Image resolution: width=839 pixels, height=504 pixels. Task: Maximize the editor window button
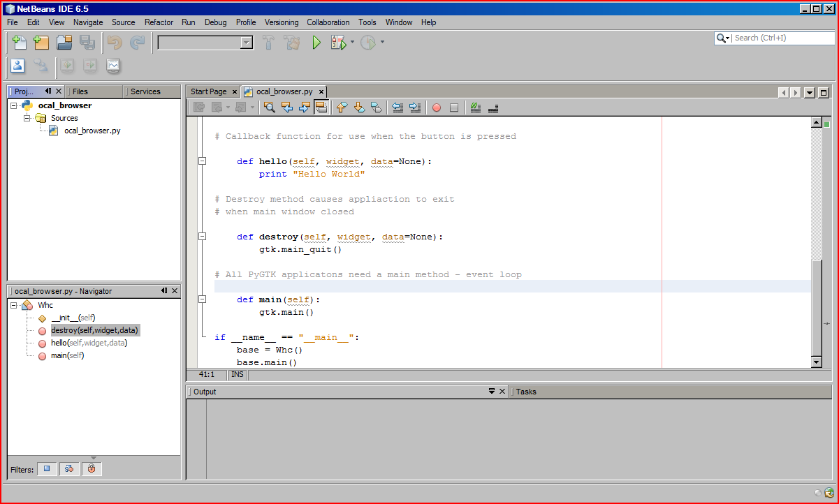[824, 92]
